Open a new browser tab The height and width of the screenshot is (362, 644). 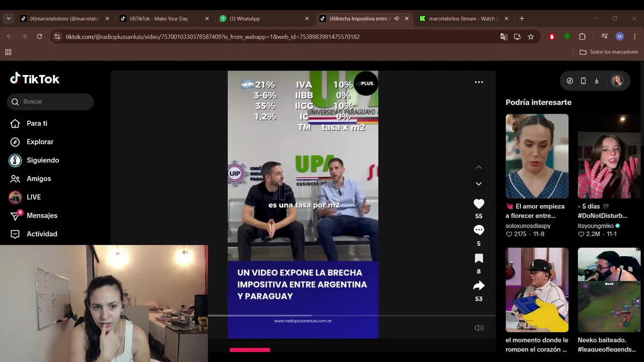click(522, 19)
